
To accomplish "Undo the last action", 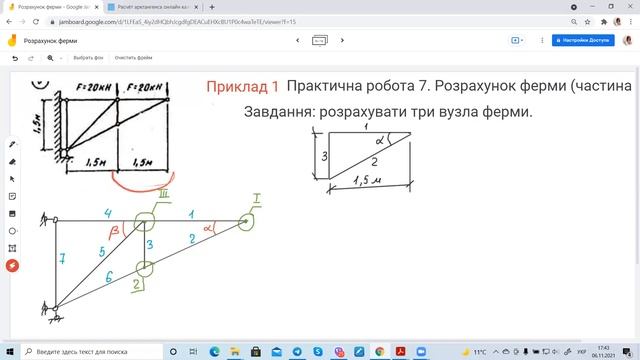I will [15, 58].
